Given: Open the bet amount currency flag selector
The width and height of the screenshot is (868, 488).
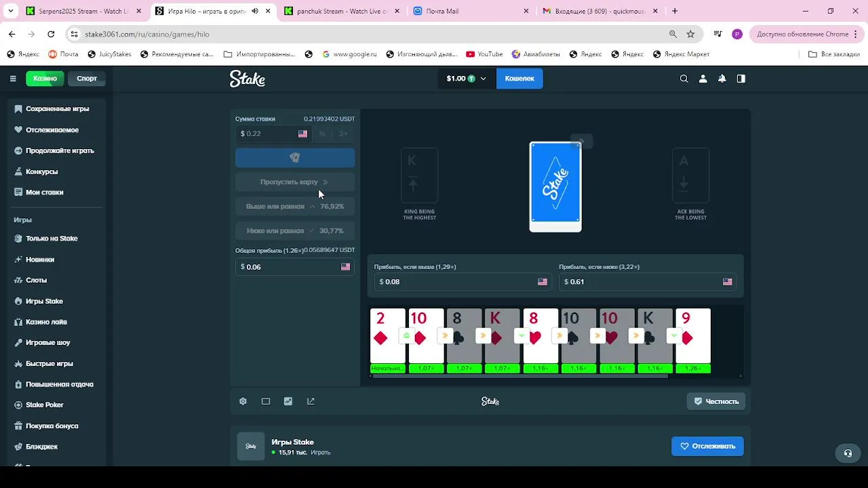Looking at the screenshot, I should click(302, 134).
